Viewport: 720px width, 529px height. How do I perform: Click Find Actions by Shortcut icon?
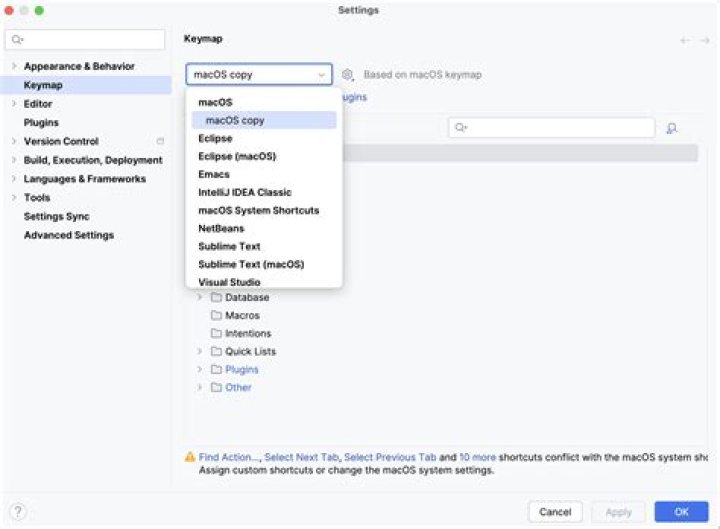(672, 128)
